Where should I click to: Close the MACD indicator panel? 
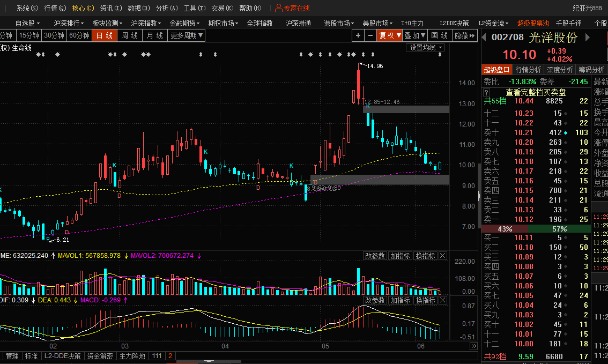[x=442, y=300]
